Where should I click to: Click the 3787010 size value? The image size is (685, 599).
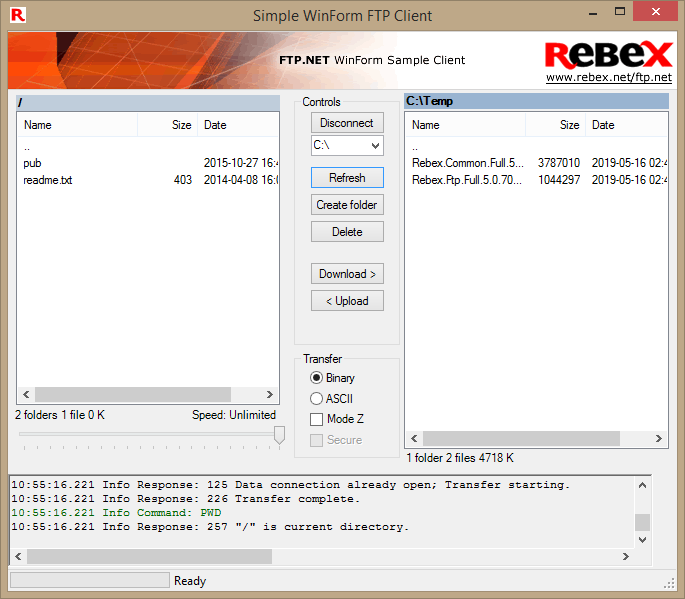point(559,163)
